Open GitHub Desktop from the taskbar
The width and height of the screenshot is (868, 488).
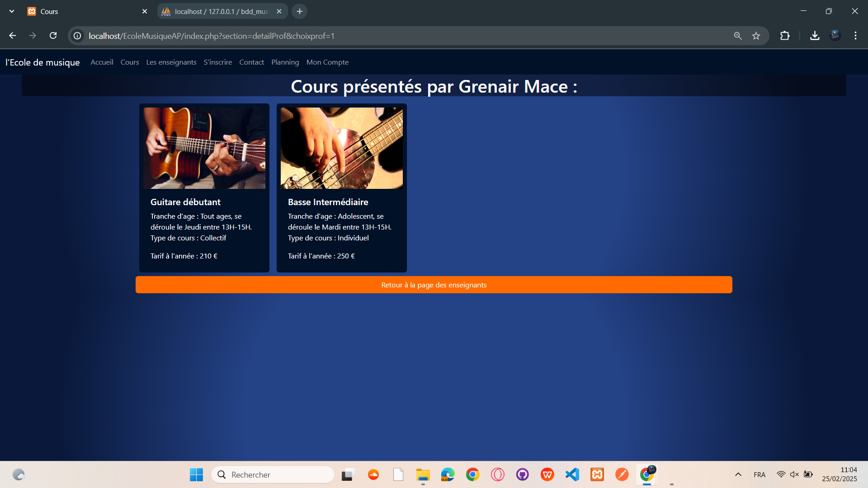523,474
